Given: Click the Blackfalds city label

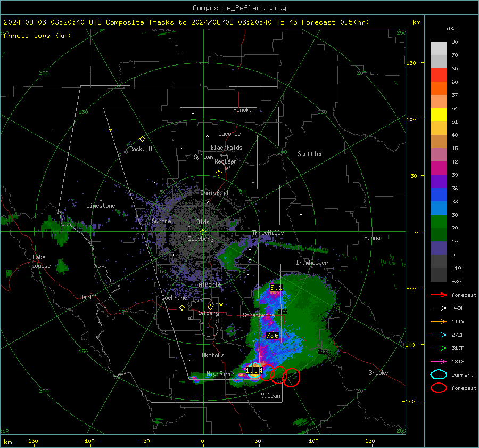Looking at the screenshot, I should click(226, 148).
